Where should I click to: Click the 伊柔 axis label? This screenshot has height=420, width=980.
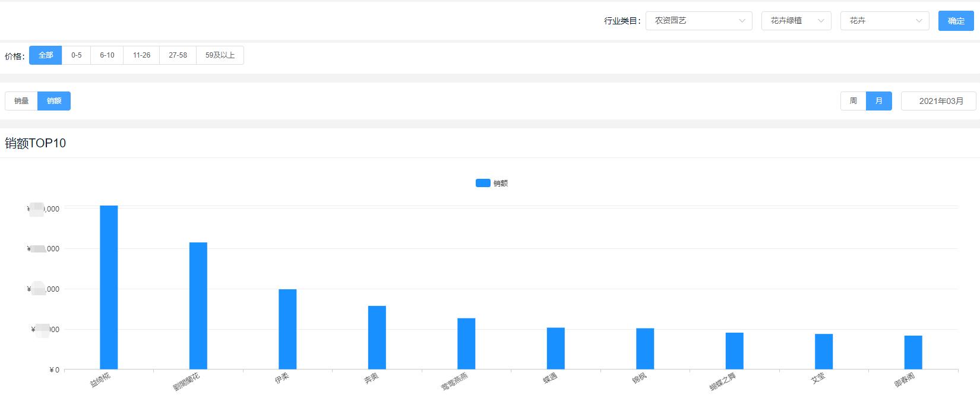click(282, 378)
